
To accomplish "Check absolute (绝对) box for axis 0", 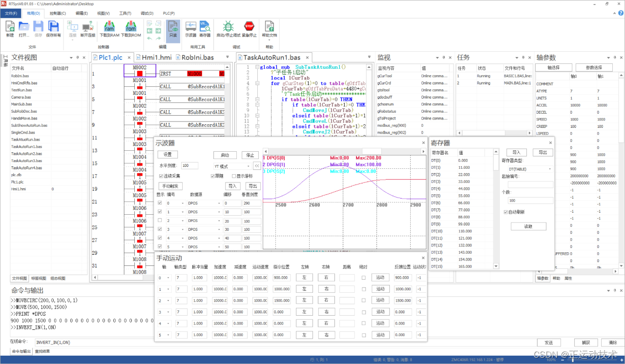I will coord(363,278).
